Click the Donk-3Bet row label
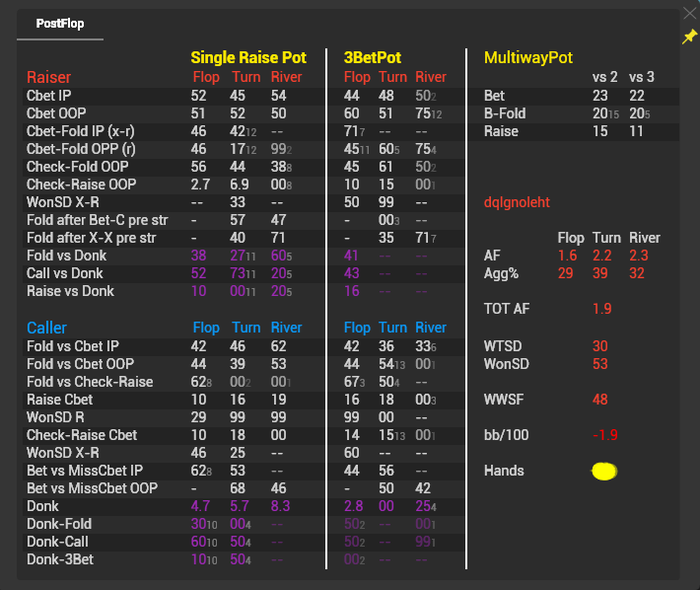This screenshot has height=590, width=700. (60, 560)
